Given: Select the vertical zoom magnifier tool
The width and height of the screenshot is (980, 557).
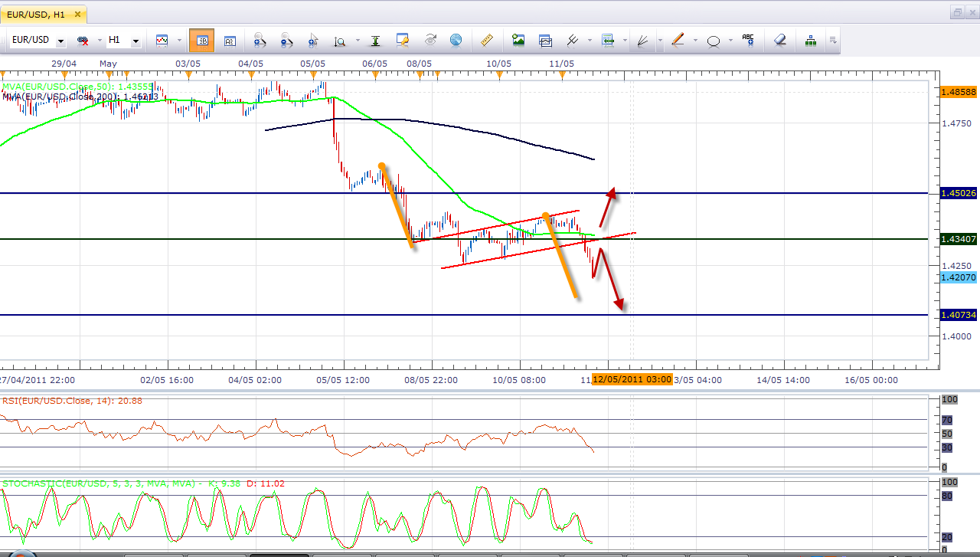Looking at the screenshot, I should click(339, 41).
